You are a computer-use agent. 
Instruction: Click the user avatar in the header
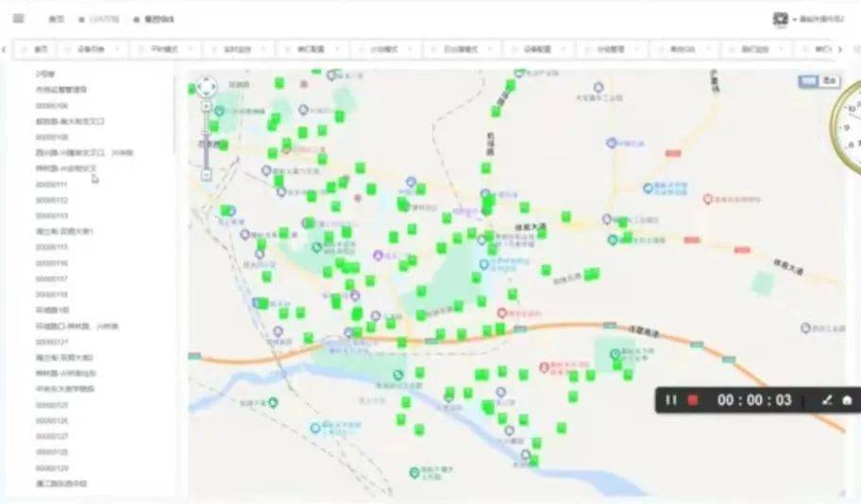pos(780,19)
